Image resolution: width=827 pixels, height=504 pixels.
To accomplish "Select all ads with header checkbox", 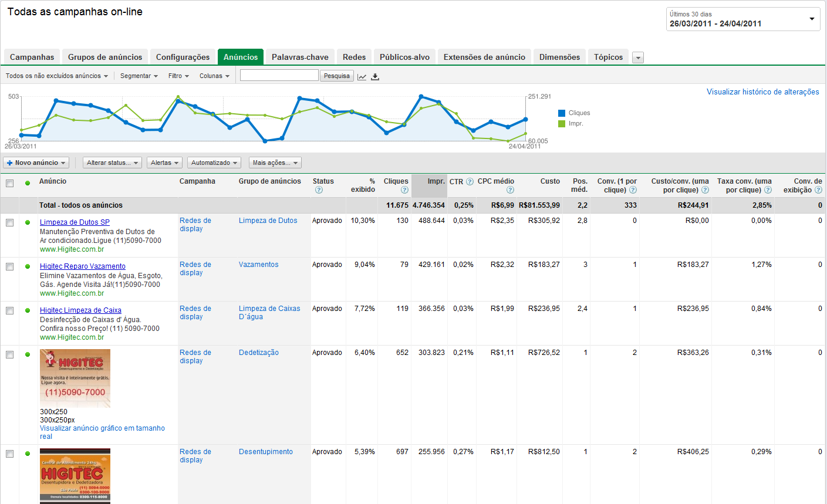I will (9, 183).
